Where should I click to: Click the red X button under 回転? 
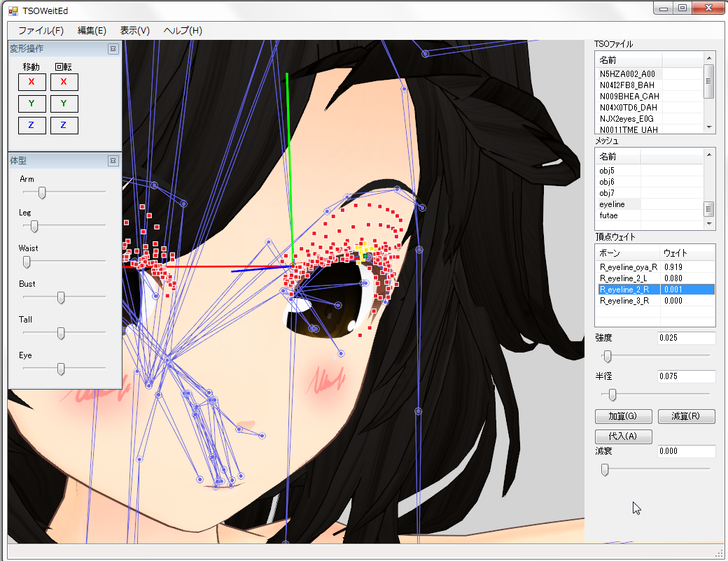coord(64,82)
